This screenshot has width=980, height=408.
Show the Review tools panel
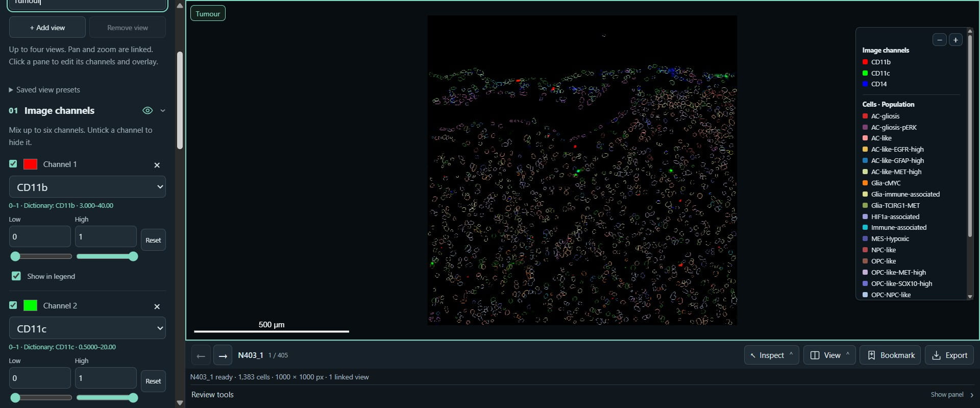(952, 395)
